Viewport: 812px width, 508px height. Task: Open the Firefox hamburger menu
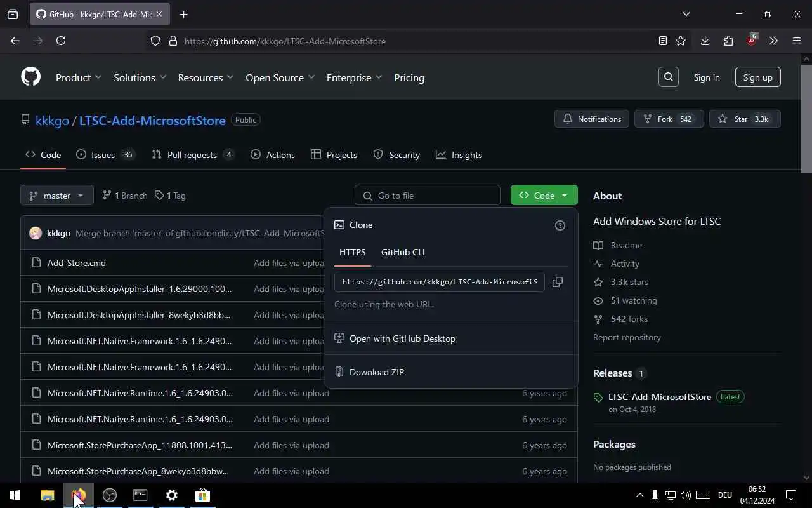(797, 41)
